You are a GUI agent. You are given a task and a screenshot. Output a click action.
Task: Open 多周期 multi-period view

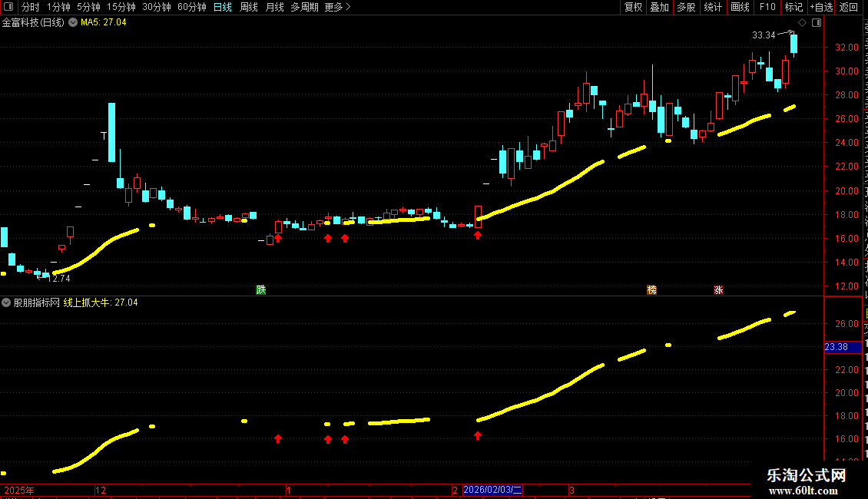coord(304,7)
